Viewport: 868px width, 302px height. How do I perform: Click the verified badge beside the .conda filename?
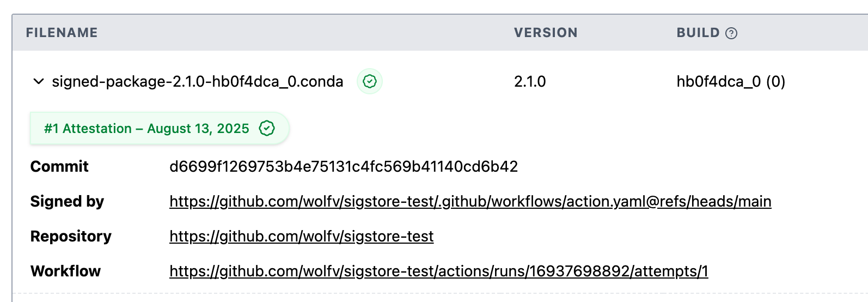click(370, 82)
